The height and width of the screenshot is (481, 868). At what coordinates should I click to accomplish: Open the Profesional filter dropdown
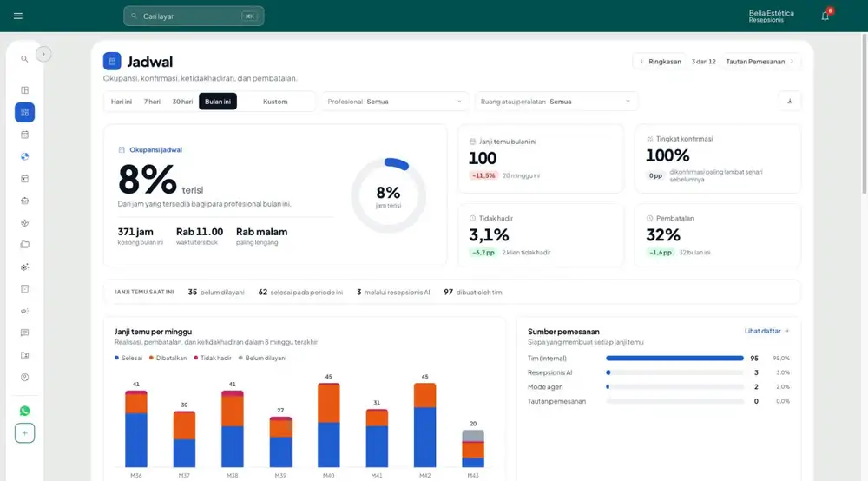[395, 102]
